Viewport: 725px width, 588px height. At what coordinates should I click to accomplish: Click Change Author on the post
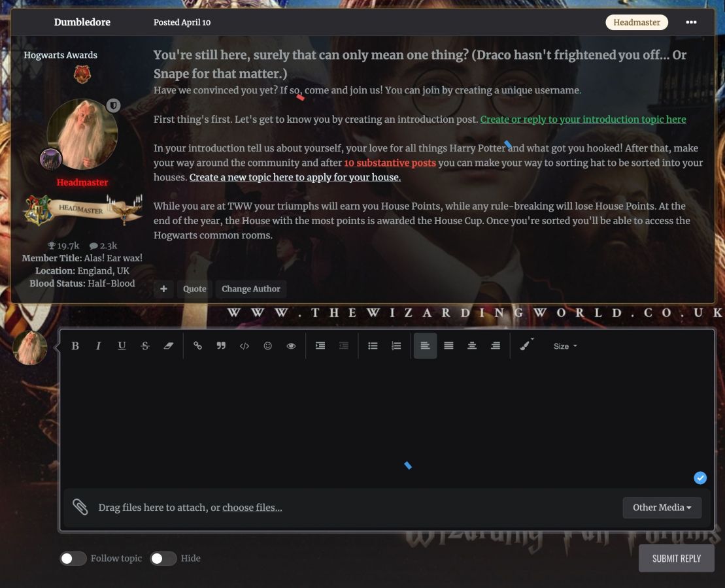pos(251,289)
